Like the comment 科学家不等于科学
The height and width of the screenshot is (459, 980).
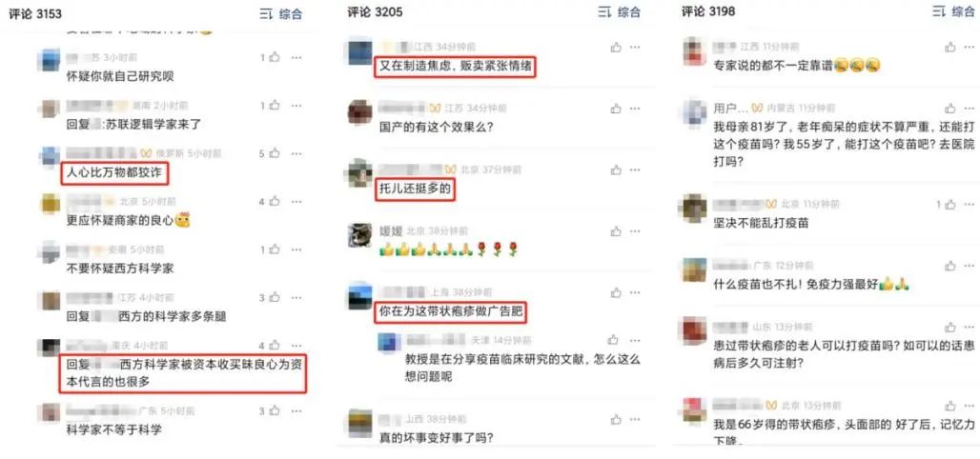pos(275,411)
